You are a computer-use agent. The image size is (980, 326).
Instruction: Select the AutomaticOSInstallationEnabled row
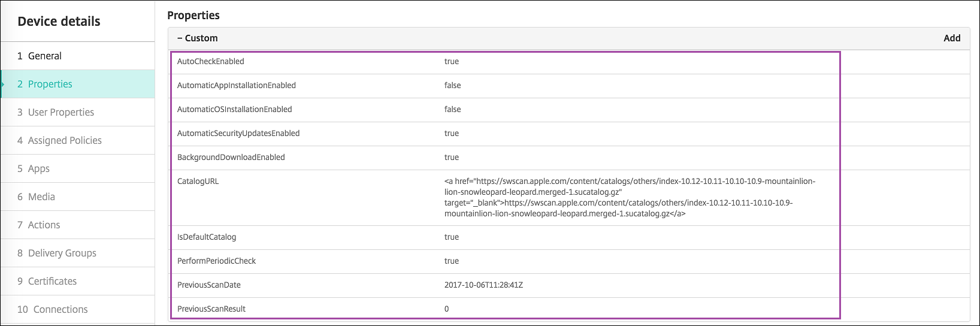235,110
